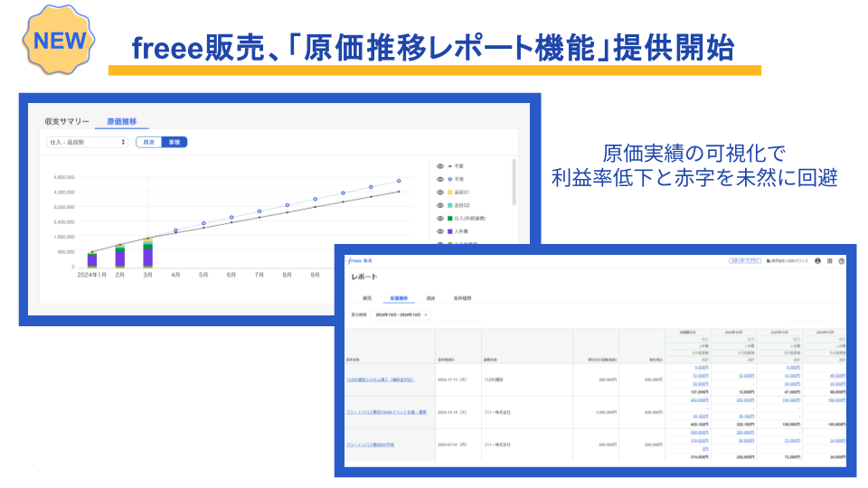Open the user account icon
The height and width of the screenshot is (488, 868).
click(x=817, y=260)
